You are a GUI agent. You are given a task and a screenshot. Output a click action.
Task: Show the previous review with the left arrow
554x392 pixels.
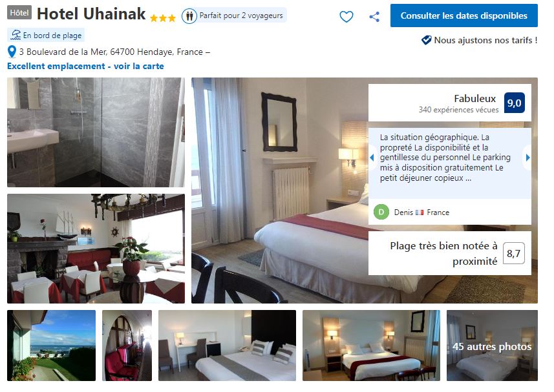[x=372, y=158]
